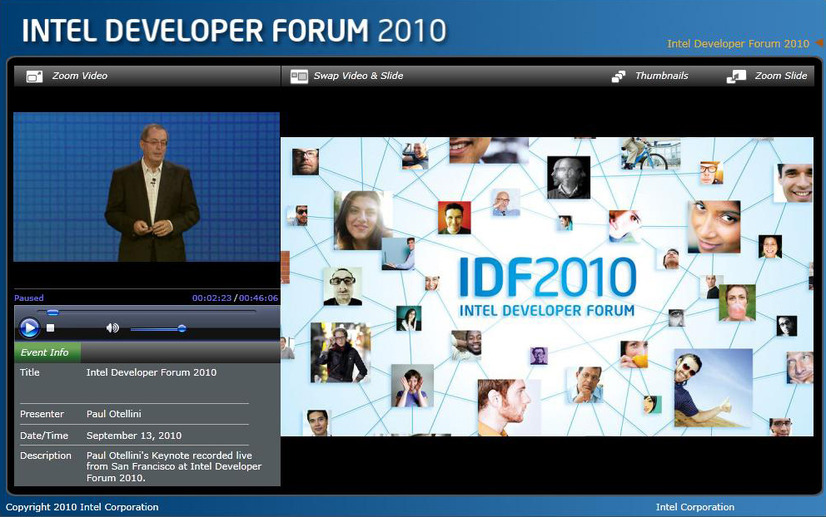The image size is (826, 517).
Task: Click the elapsed time 00:02:23
Action: pos(212,298)
